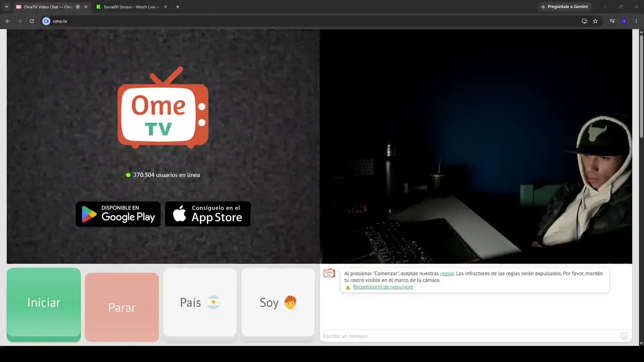Go back to the previous page
The width and height of the screenshot is (644, 362).
coord(8,21)
